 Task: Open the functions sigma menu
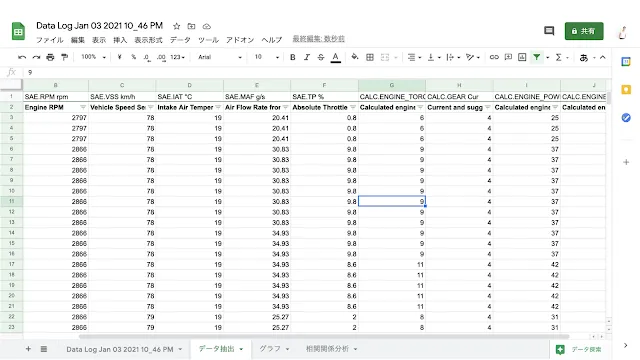pyautogui.click(x=559, y=57)
